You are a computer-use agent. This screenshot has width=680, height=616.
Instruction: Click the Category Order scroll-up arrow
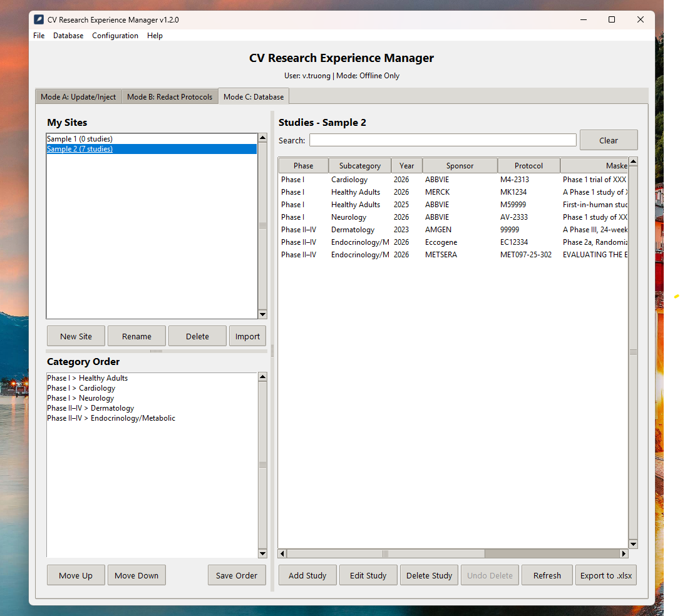(x=262, y=377)
